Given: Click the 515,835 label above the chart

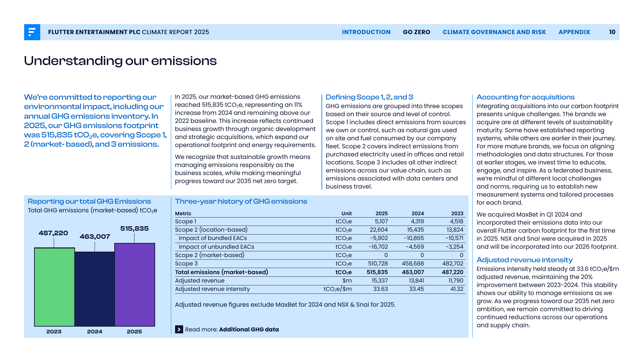Looking at the screenshot, I should click(135, 228).
